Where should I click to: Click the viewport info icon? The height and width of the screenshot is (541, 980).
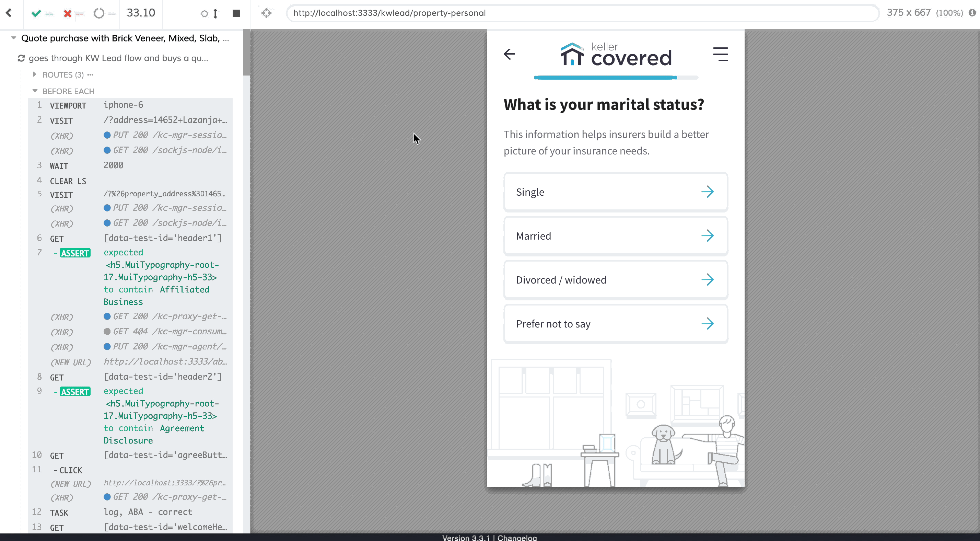coord(972,13)
